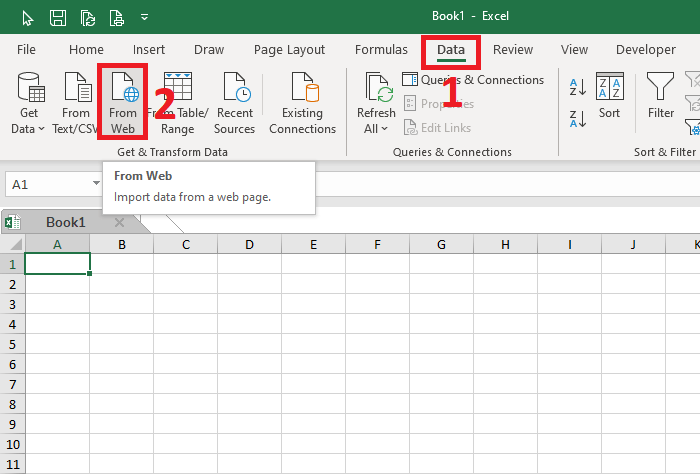
Task: Select column I header
Action: pos(570,245)
